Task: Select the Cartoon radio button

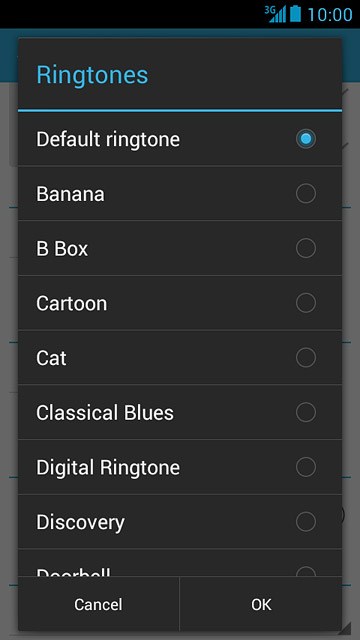Action: (306, 303)
